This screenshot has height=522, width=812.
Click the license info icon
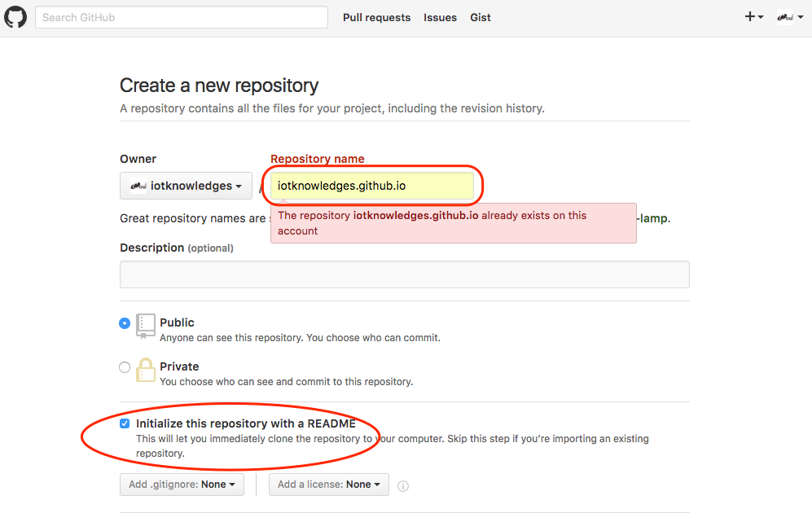pyautogui.click(x=402, y=485)
